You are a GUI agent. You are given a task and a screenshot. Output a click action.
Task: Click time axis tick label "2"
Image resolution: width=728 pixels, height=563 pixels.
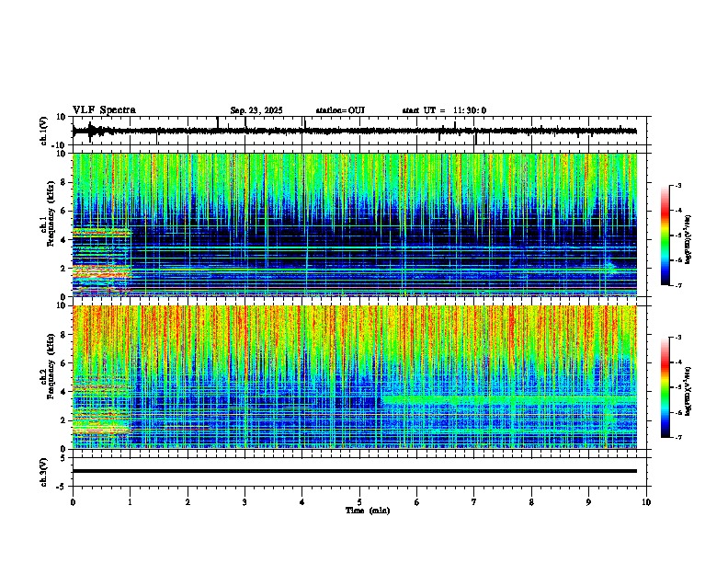[x=188, y=502]
